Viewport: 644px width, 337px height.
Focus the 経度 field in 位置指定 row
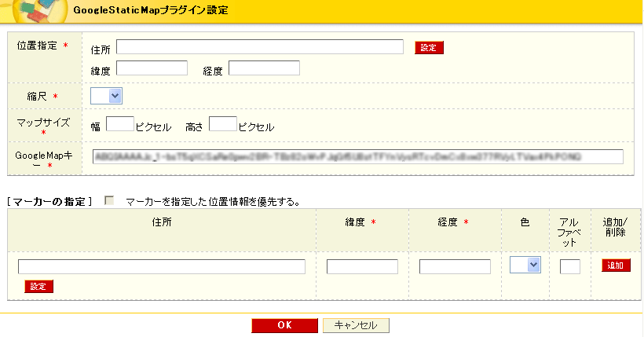click(x=264, y=68)
